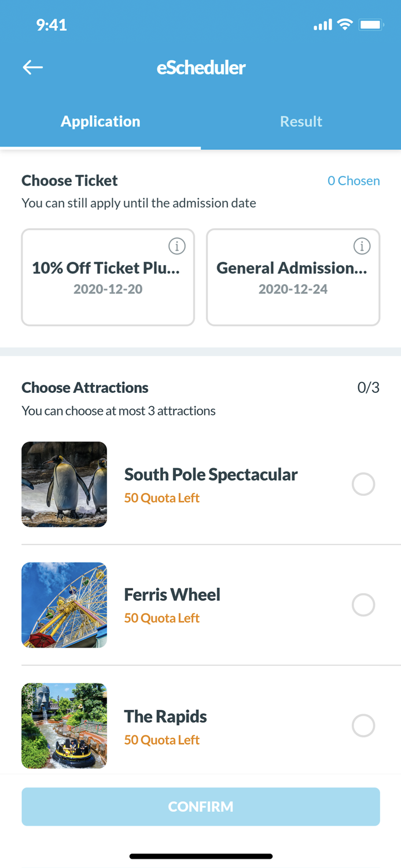This screenshot has height=868, width=401.
Task: Tap the battery icon in status bar
Action: 372,25
